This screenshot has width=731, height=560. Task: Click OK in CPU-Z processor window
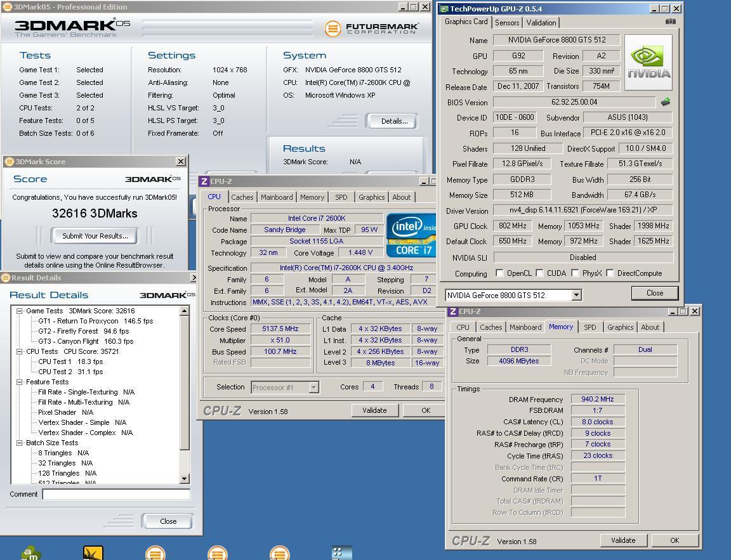(x=426, y=410)
